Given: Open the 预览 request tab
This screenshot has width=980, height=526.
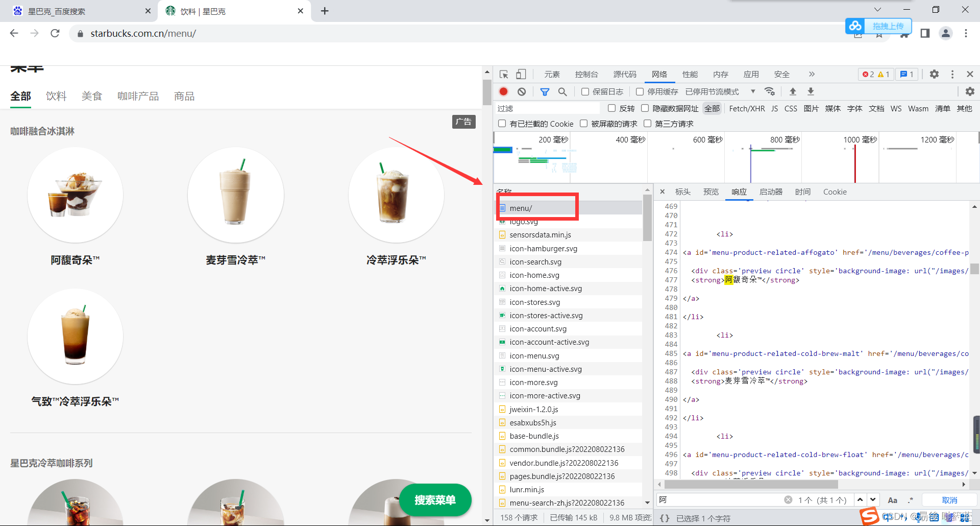Looking at the screenshot, I should point(711,192).
